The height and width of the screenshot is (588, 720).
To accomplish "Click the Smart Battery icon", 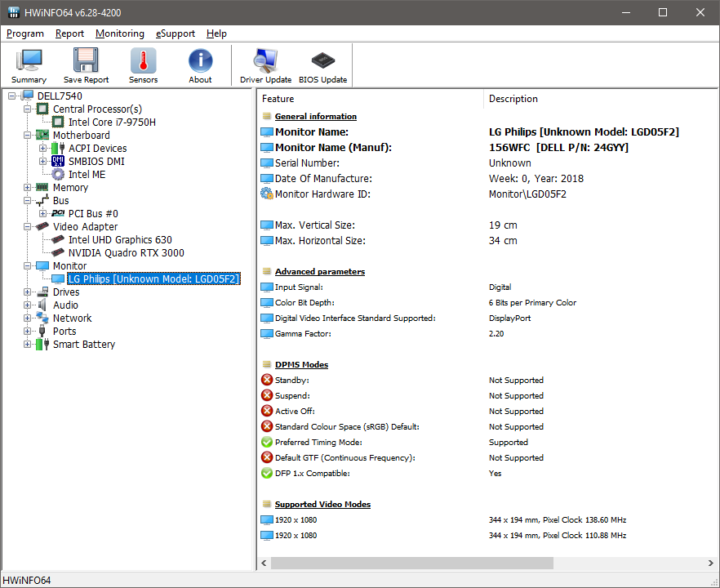I will click(x=42, y=344).
